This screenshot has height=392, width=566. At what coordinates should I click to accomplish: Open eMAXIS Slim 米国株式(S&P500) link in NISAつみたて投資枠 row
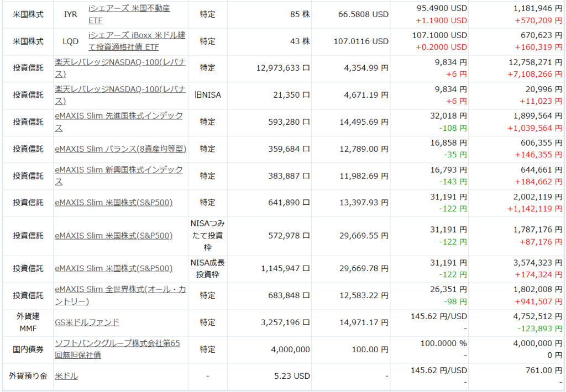pos(114,236)
